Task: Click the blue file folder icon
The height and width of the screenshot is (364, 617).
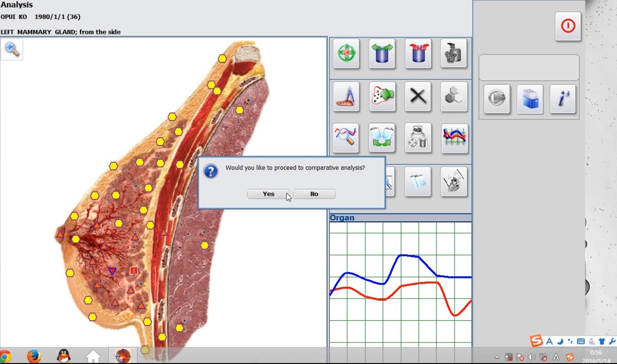Action: (530, 99)
